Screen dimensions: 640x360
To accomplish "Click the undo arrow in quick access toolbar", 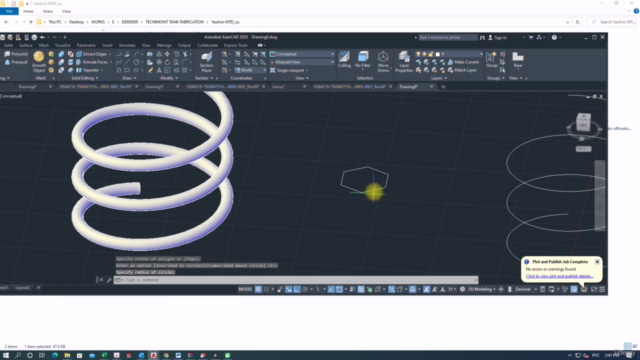I will point(42,37).
